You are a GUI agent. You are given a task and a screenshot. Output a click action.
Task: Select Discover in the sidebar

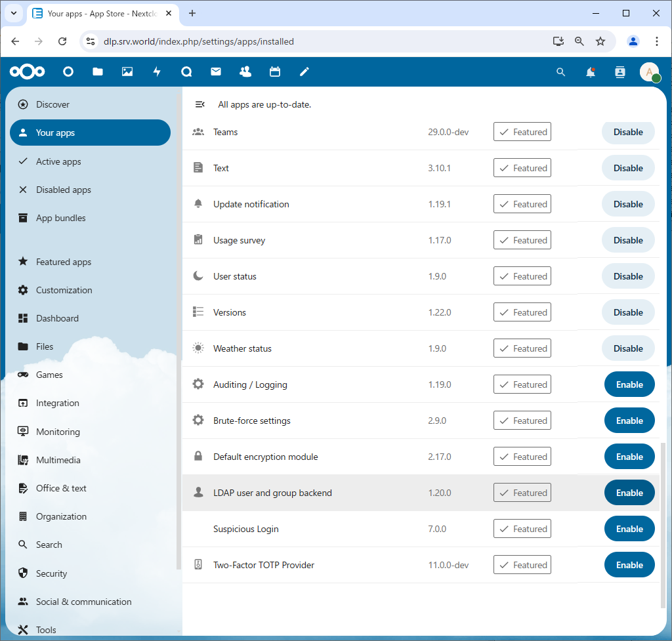[91, 104]
